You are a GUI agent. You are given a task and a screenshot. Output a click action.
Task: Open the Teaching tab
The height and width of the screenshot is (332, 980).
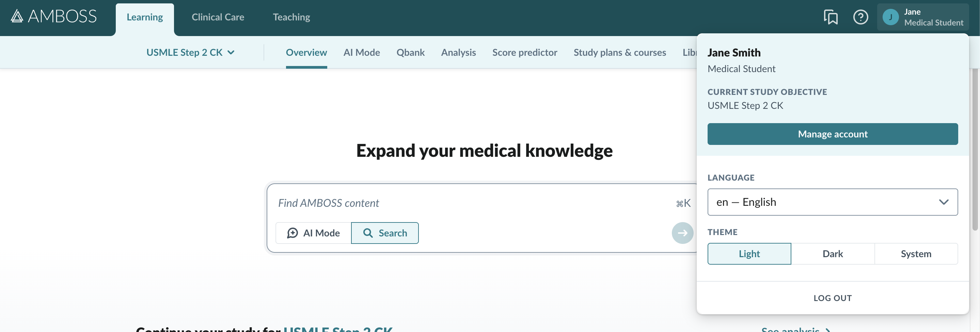[291, 17]
